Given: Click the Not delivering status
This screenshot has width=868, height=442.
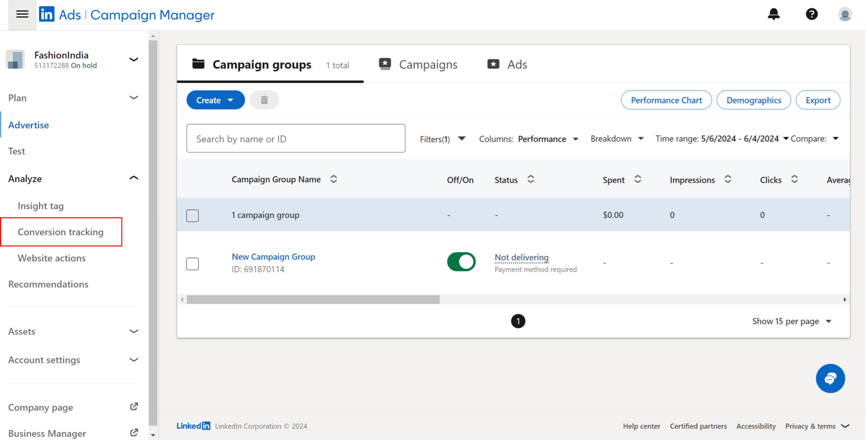Looking at the screenshot, I should (521, 257).
